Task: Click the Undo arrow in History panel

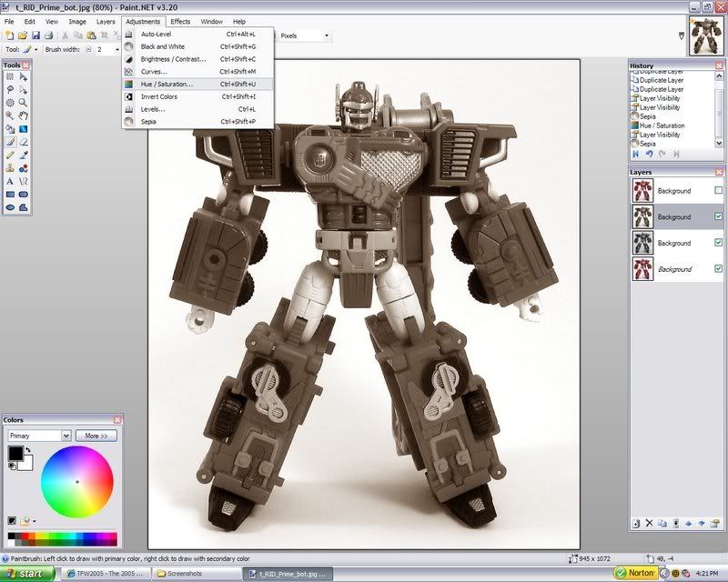Action: 648,154
